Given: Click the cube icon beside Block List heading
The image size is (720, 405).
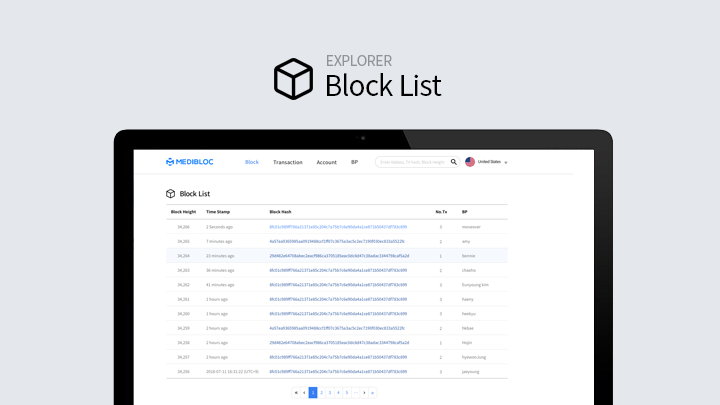Looking at the screenshot, I should coord(170,194).
